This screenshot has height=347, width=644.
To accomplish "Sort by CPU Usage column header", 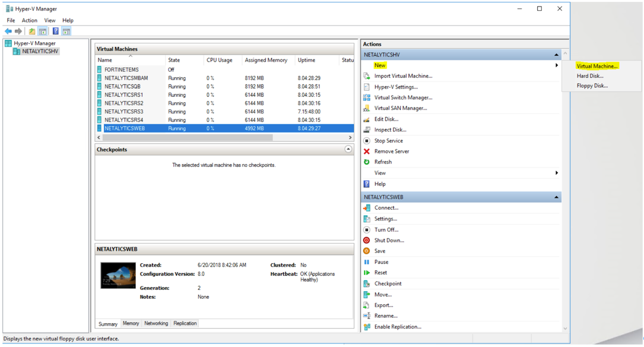I will pyautogui.click(x=223, y=60).
